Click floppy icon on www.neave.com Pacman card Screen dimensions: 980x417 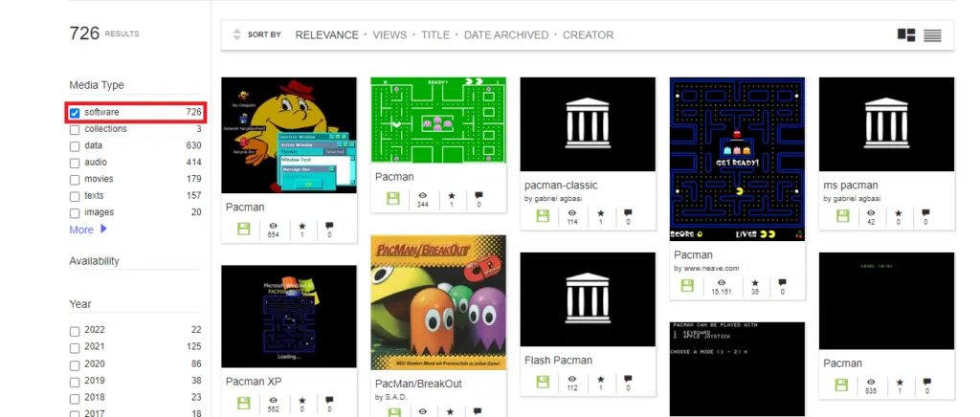[687, 286]
